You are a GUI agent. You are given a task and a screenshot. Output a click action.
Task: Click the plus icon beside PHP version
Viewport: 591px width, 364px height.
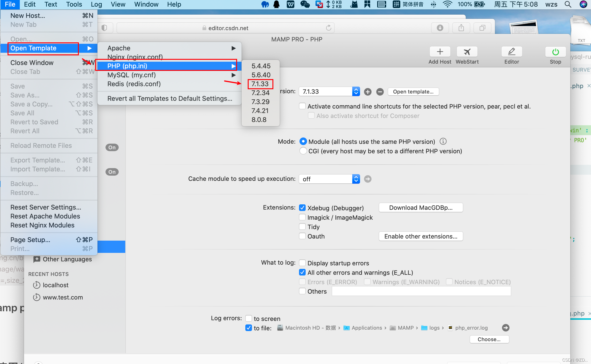pos(367,92)
